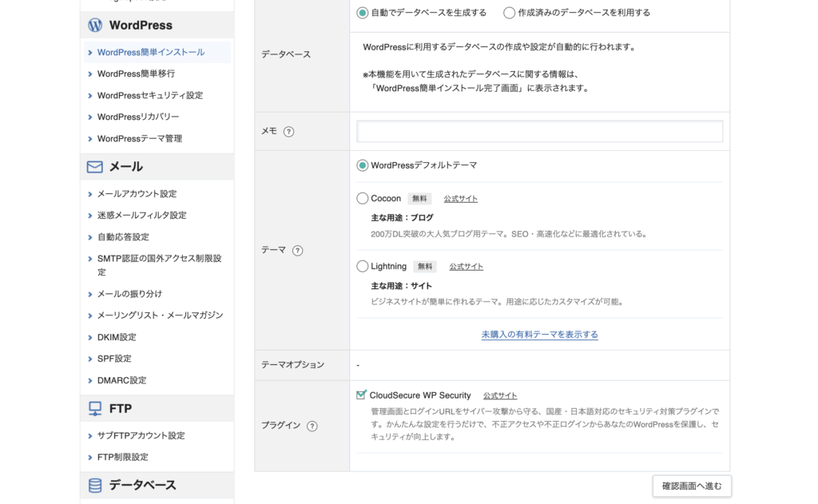Open WordPressテーマ管理 menu item
Screen dimensions: 818x504
click(140, 139)
